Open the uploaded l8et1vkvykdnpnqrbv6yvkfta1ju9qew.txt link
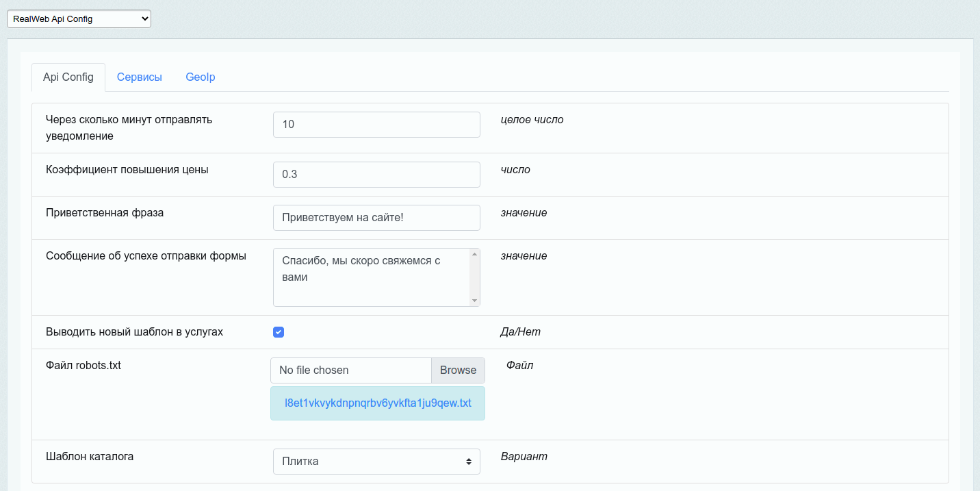This screenshot has width=980, height=491. (378, 403)
